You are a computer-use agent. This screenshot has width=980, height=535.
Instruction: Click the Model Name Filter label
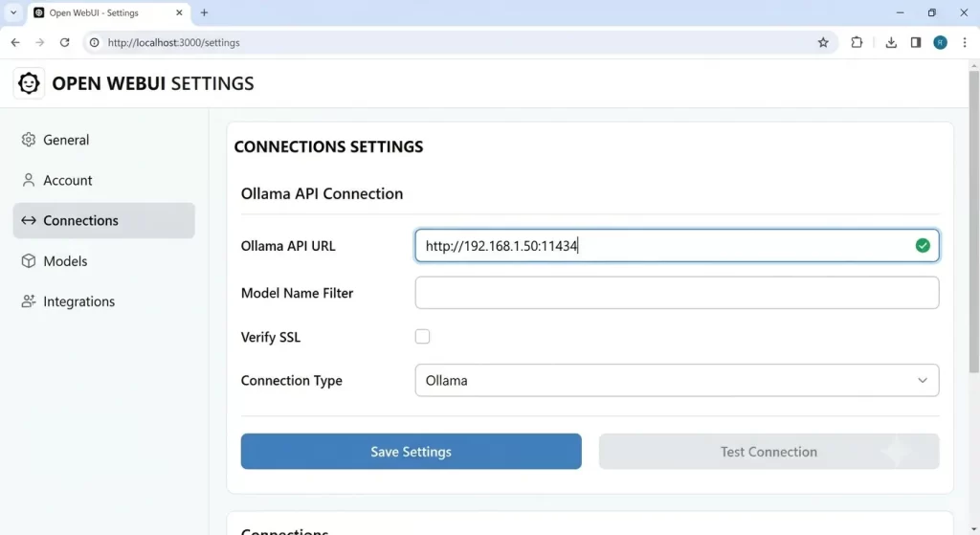pos(297,293)
